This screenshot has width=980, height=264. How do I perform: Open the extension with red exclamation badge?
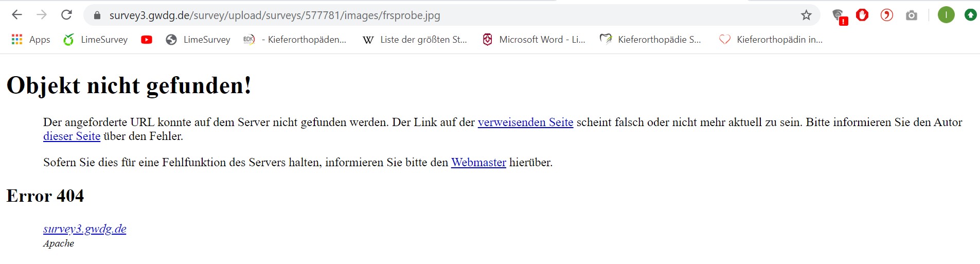click(x=839, y=16)
